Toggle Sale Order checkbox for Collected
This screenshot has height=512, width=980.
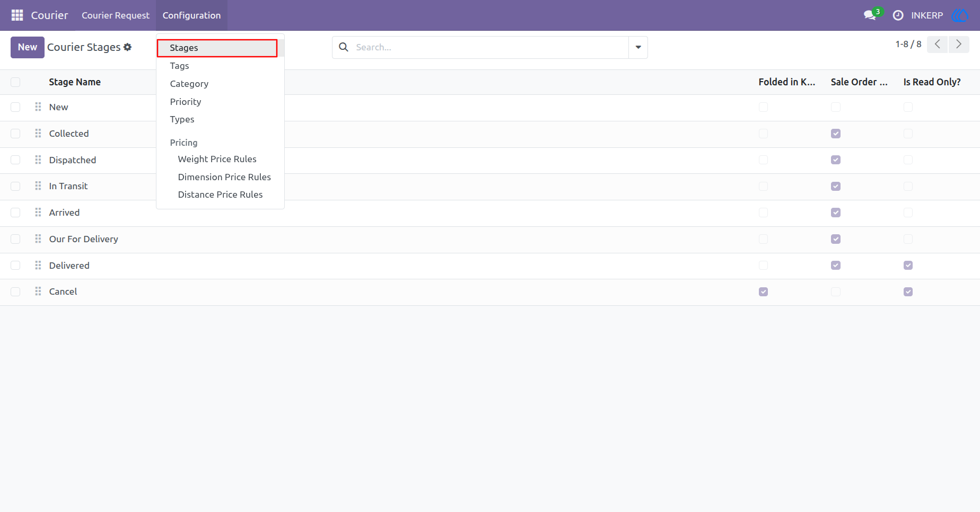836,134
